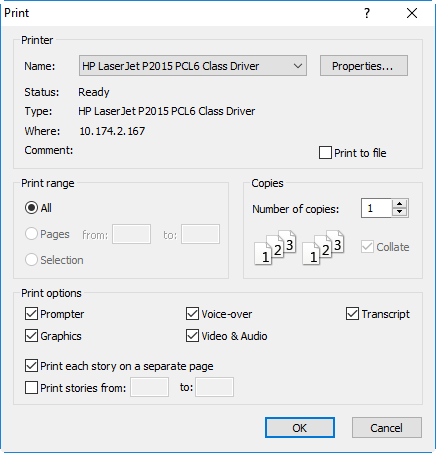Click the help question mark icon
This screenshot has width=436, height=453.
click(x=367, y=13)
